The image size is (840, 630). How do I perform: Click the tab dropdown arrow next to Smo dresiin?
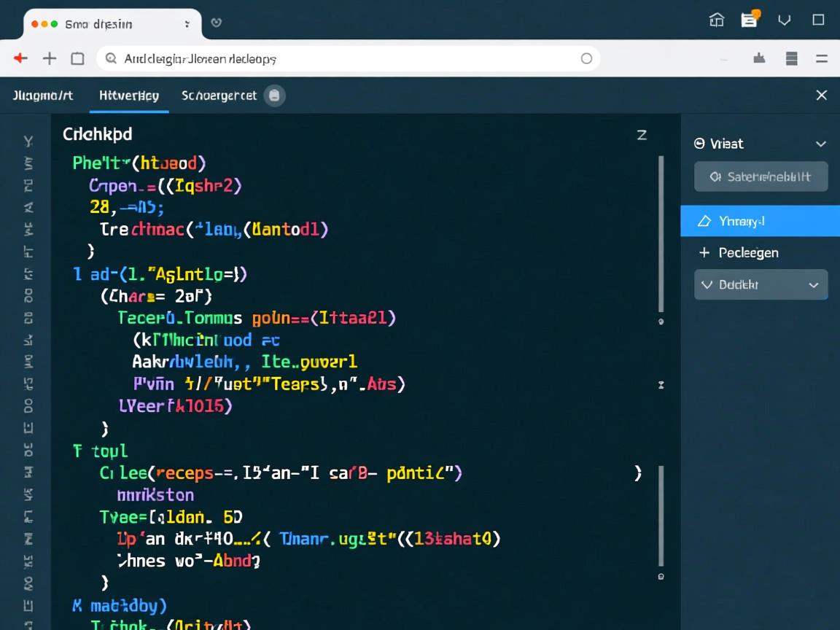pos(187,24)
